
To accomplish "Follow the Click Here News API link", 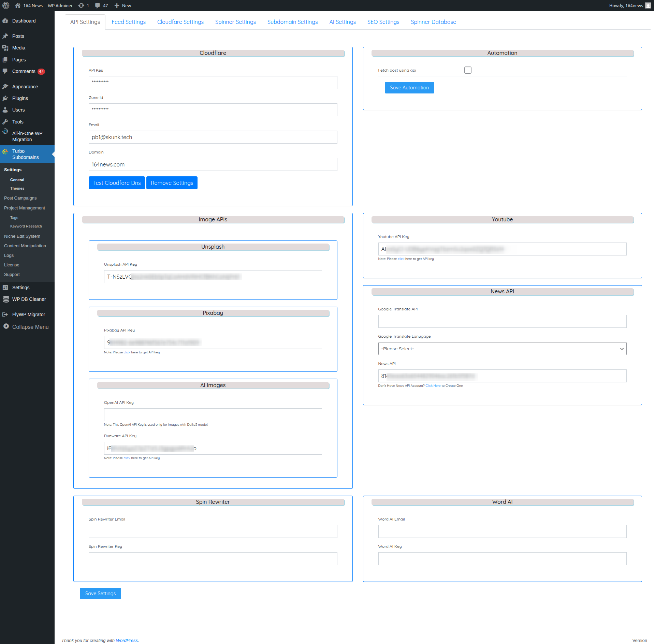I will [x=433, y=386].
